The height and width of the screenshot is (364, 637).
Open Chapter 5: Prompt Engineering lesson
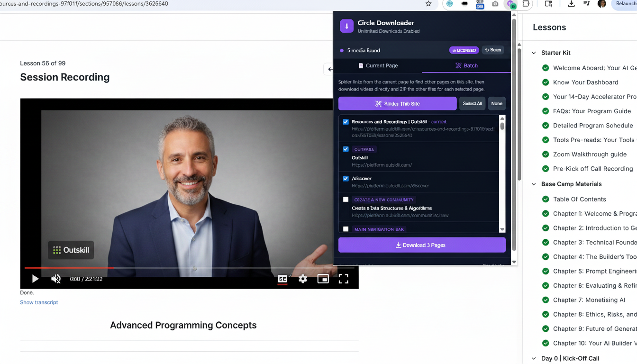point(595,271)
